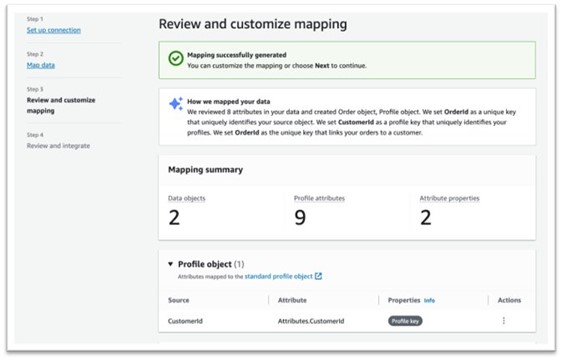562x360 pixels.
Task: Select the Review and customize mapping step
Action: click(x=61, y=105)
